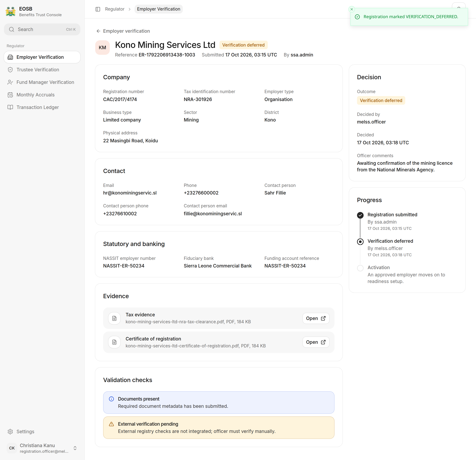The width and height of the screenshot is (476, 460).
Task: Click the Activation progress step marker
Action: tap(360, 268)
